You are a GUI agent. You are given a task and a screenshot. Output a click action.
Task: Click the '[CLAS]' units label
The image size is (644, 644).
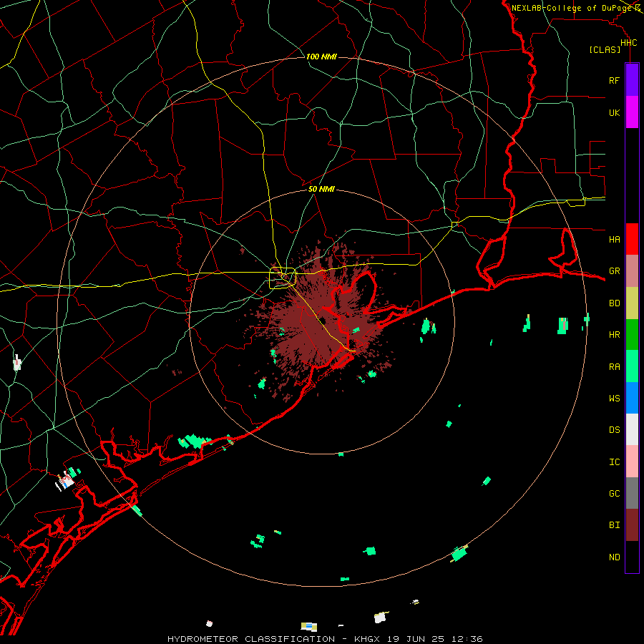(x=605, y=49)
